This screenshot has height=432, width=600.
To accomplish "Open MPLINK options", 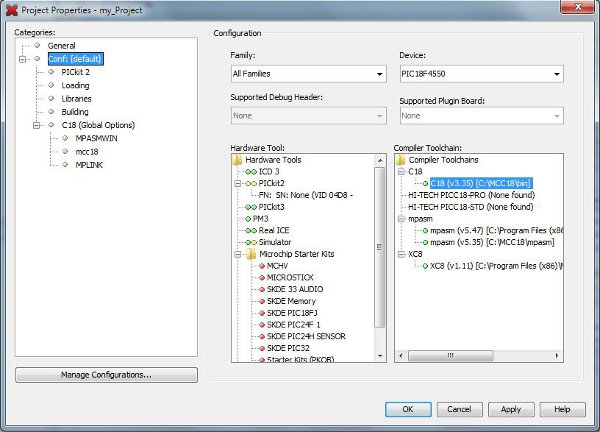I will click(89, 165).
